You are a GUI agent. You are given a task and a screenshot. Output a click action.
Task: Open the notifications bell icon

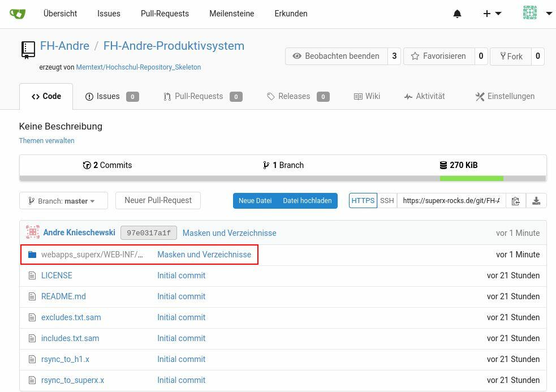tap(457, 14)
